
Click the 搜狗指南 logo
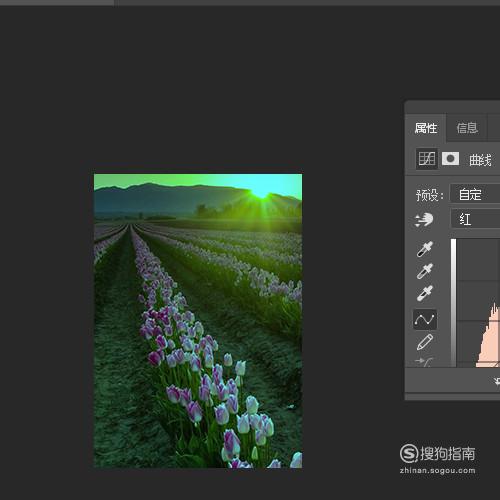[x=438, y=454]
